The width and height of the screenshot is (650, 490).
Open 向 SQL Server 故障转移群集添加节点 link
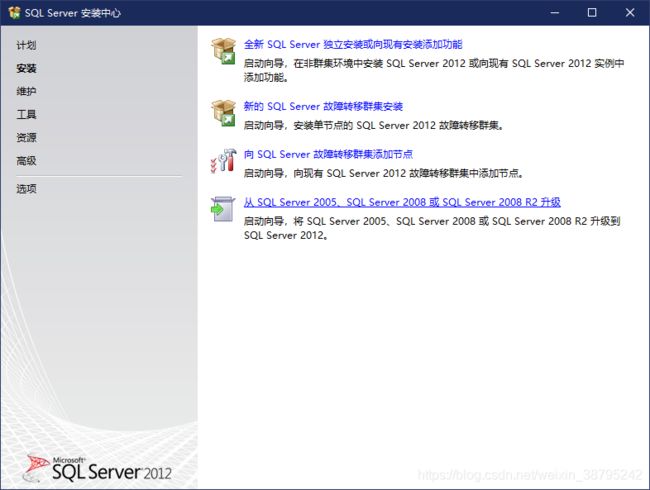(x=328, y=154)
